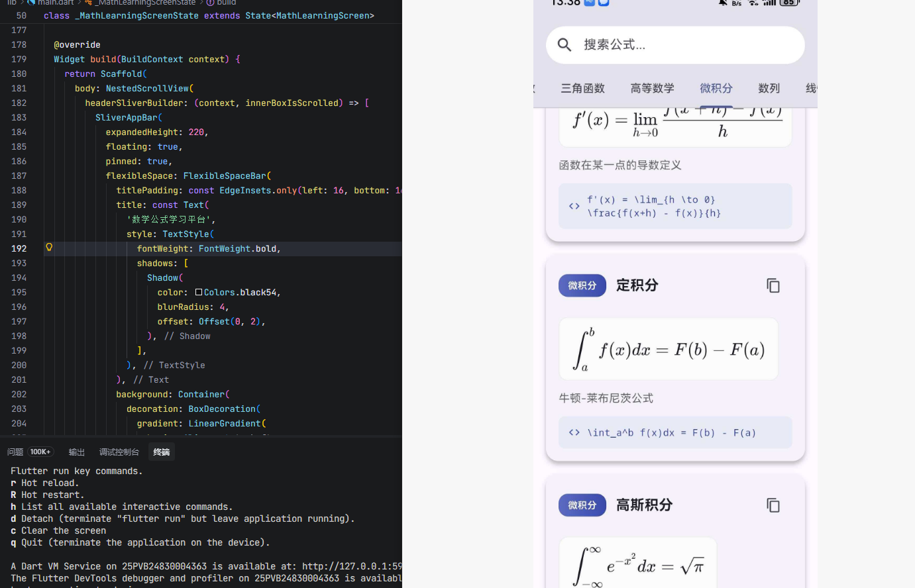915x588 pixels.
Task: Click the 定积分 card title
Action: pyautogui.click(x=637, y=285)
